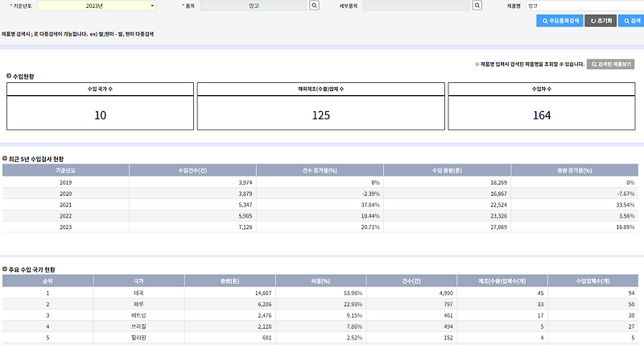
Task: Select the 해외제조(수출)업체 수 card header
Action: [x=320, y=89]
